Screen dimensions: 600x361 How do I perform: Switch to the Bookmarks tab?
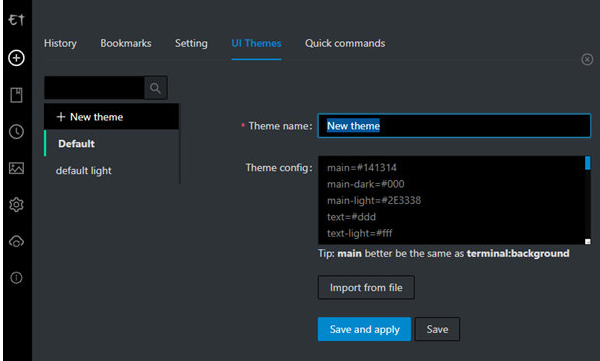[x=126, y=43]
